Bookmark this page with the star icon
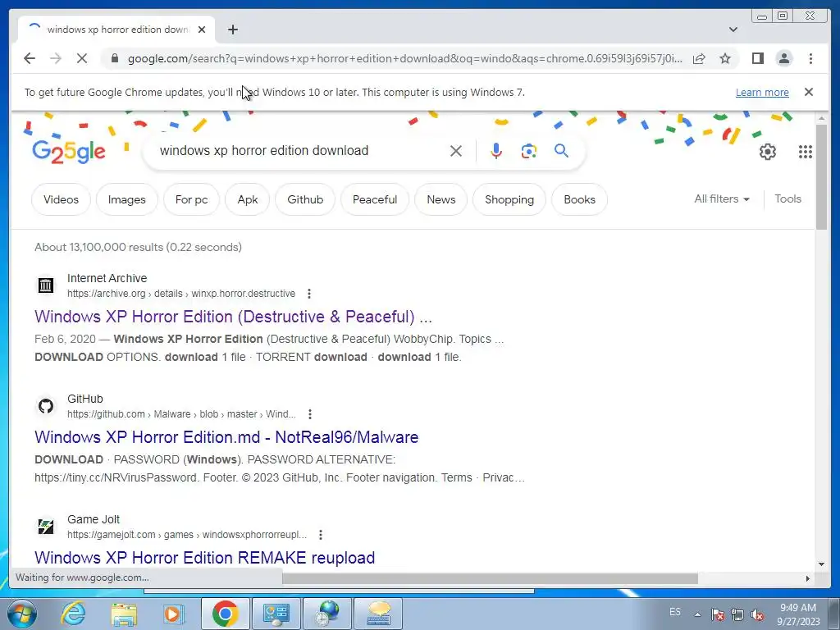This screenshot has width=840, height=630. [725, 58]
